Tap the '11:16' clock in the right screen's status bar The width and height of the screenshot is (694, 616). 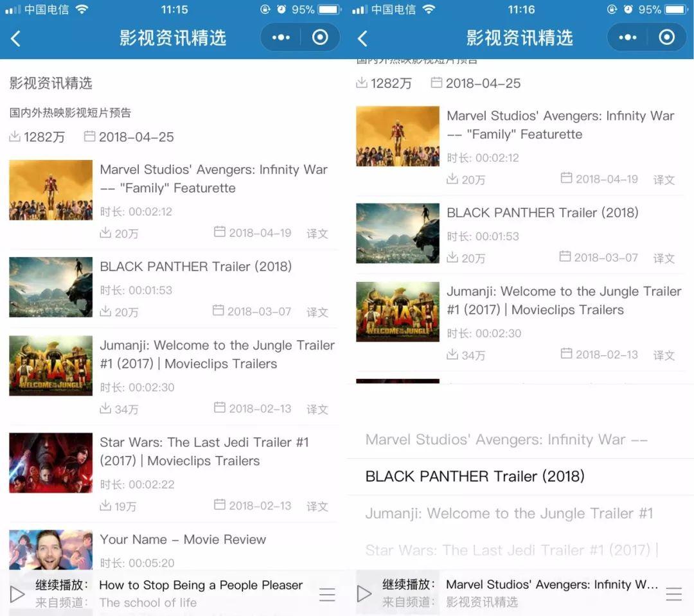coord(521,9)
